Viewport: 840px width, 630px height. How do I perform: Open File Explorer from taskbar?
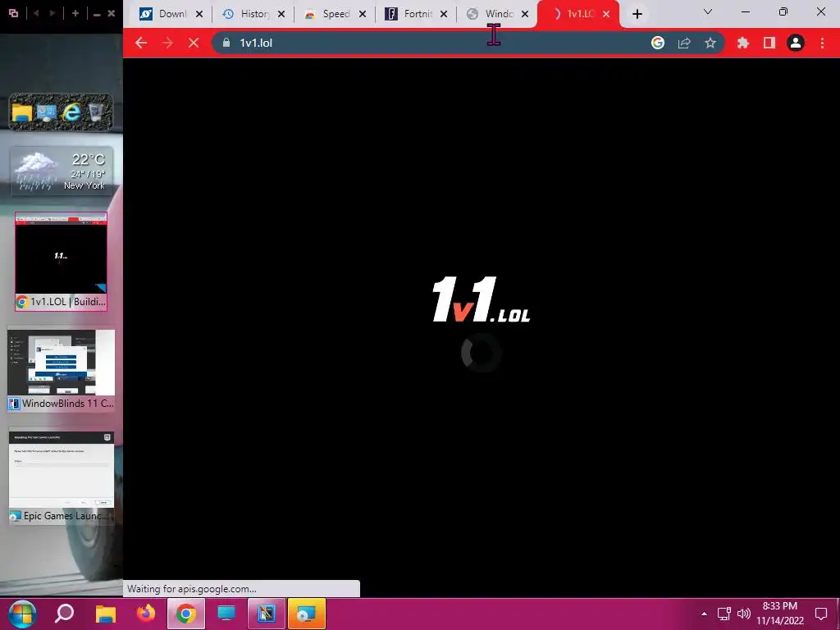106,614
